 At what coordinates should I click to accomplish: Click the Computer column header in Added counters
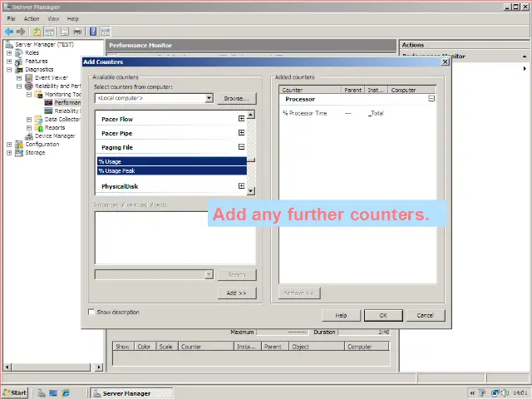coord(411,90)
